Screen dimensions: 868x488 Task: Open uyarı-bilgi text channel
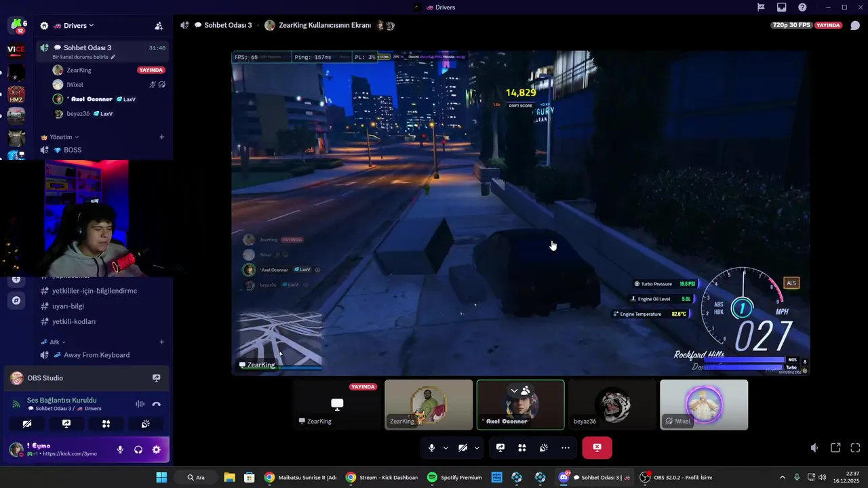pos(102,306)
